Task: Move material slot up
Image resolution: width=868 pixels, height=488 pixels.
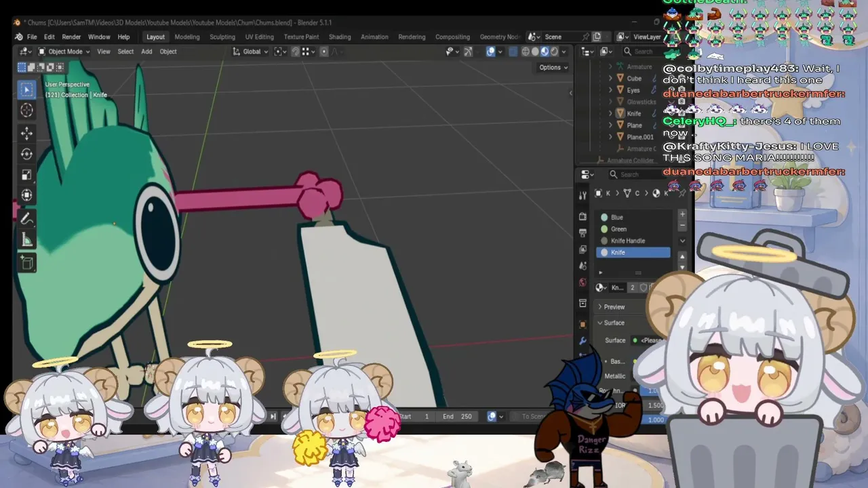Action: [x=682, y=256]
